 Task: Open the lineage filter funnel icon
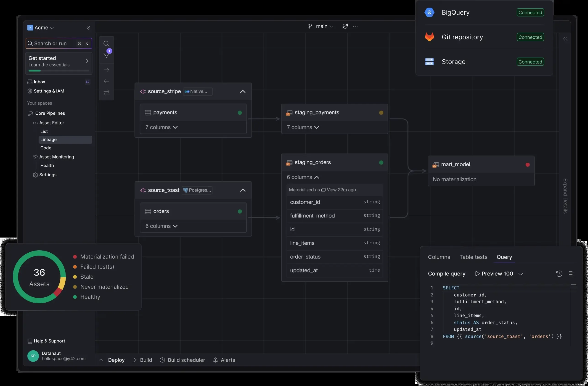coord(106,55)
